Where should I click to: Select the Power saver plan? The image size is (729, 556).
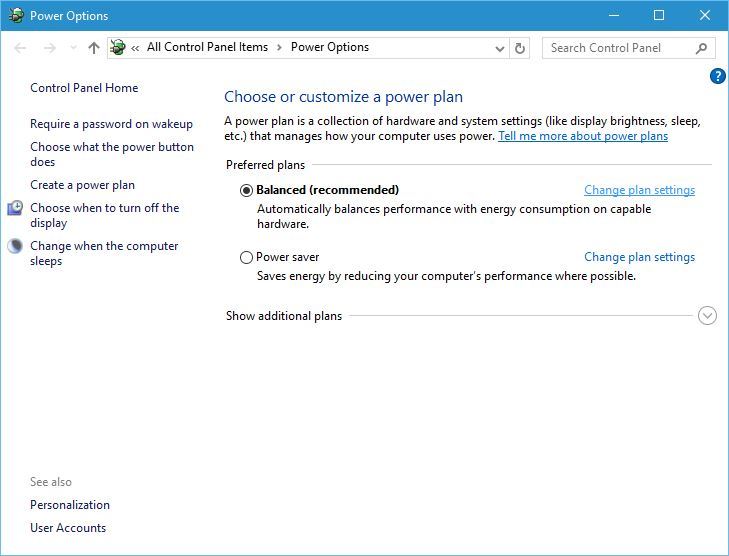pos(247,257)
